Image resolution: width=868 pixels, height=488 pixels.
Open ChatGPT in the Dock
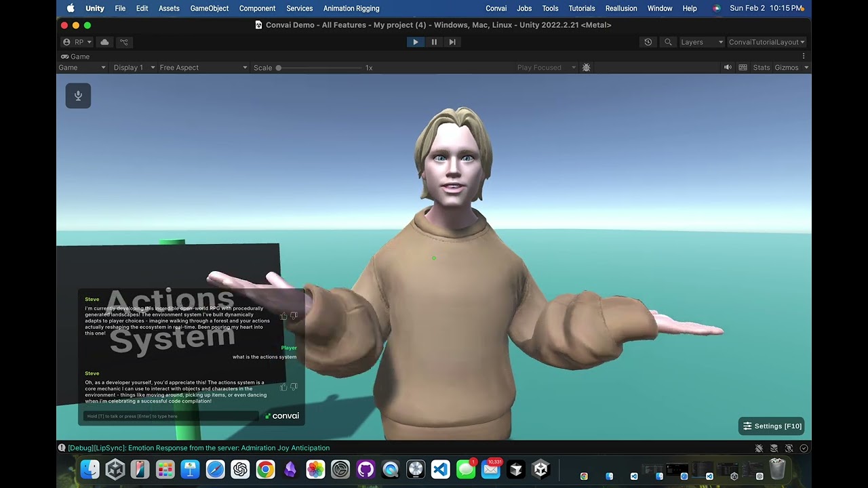coord(241,469)
